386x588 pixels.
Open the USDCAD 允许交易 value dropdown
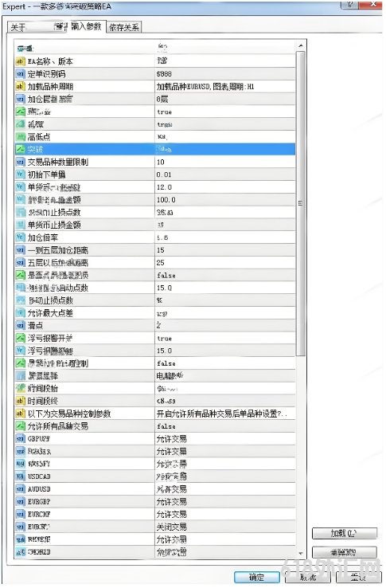coord(225,476)
